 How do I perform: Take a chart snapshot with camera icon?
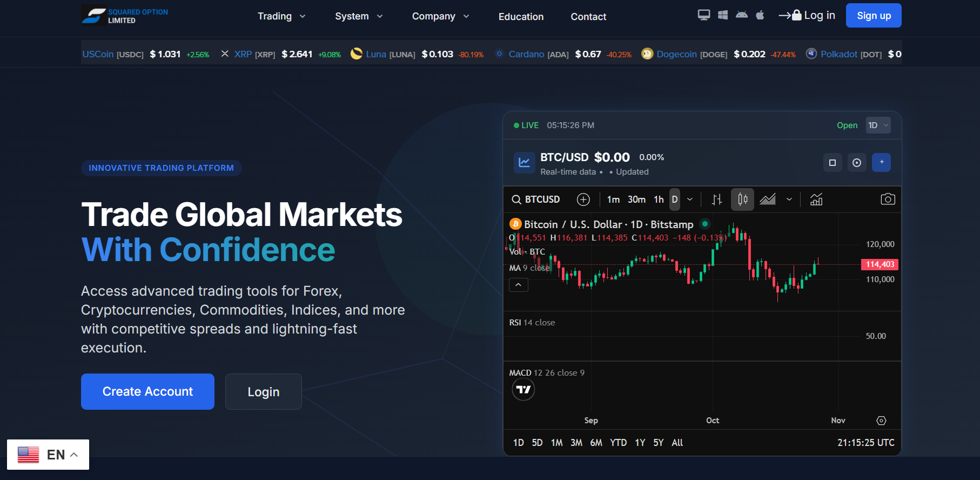coord(888,199)
